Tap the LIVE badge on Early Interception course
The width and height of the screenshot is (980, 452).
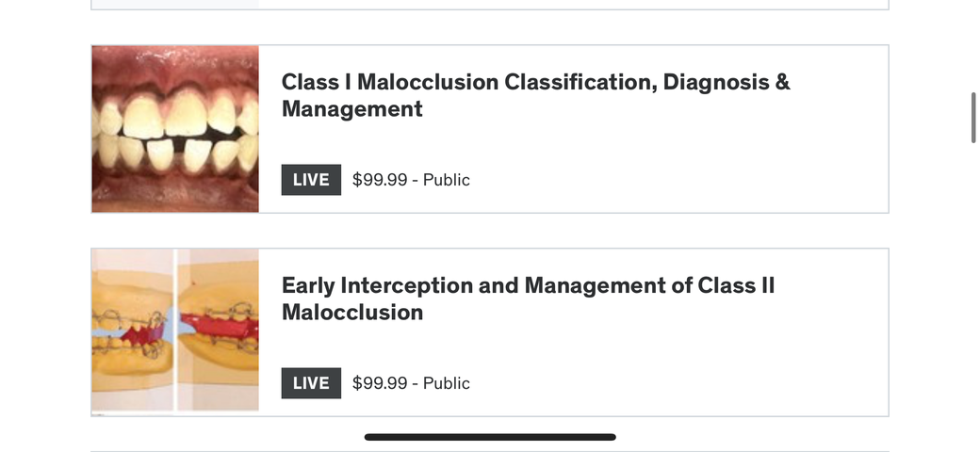click(311, 383)
